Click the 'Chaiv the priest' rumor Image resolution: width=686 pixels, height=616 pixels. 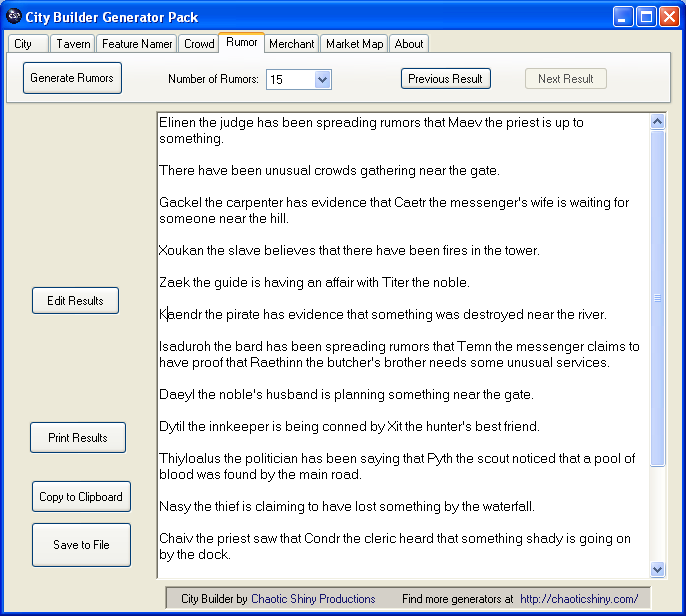[395, 546]
